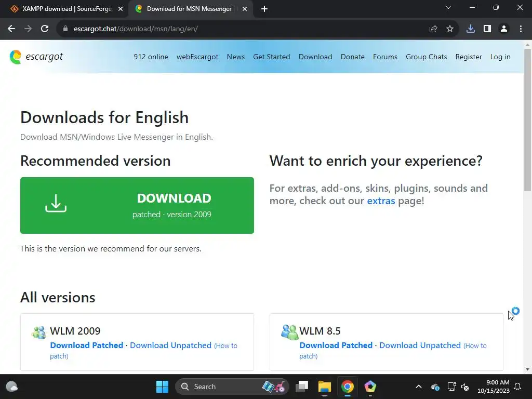
Task: Open Chrome three-dot menu
Action: 521,29
